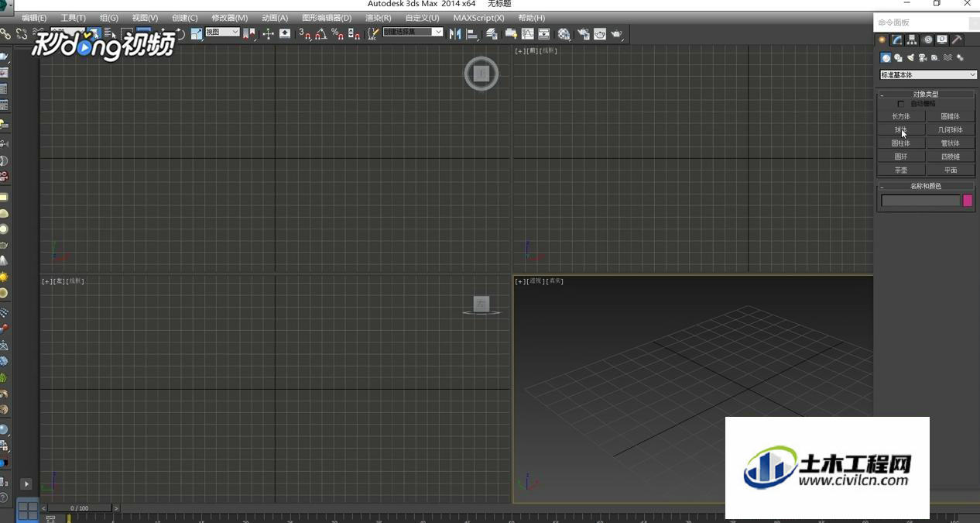Select the Select and Manipulate tool
The image size is (980, 523).
pos(268,33)
